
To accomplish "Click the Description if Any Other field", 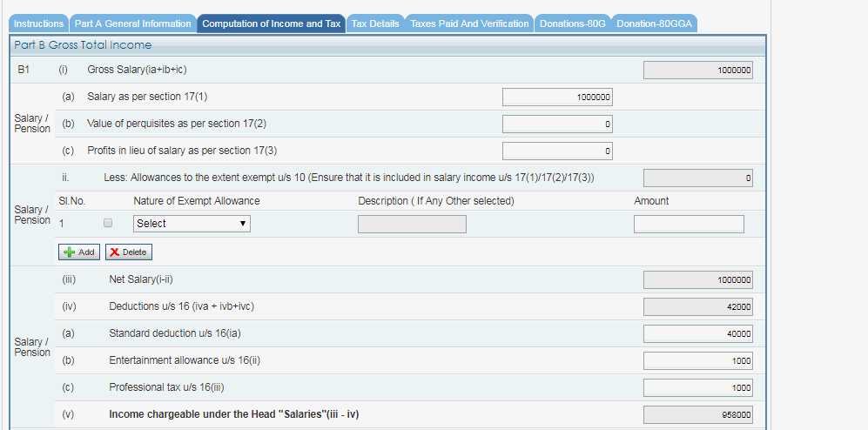I will (x=412, y=225).
